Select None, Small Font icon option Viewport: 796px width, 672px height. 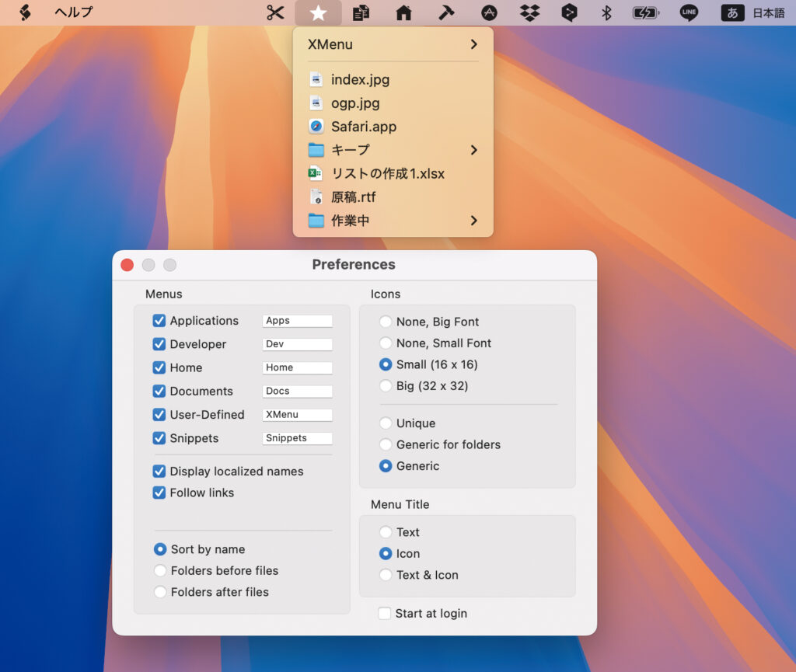386,343
